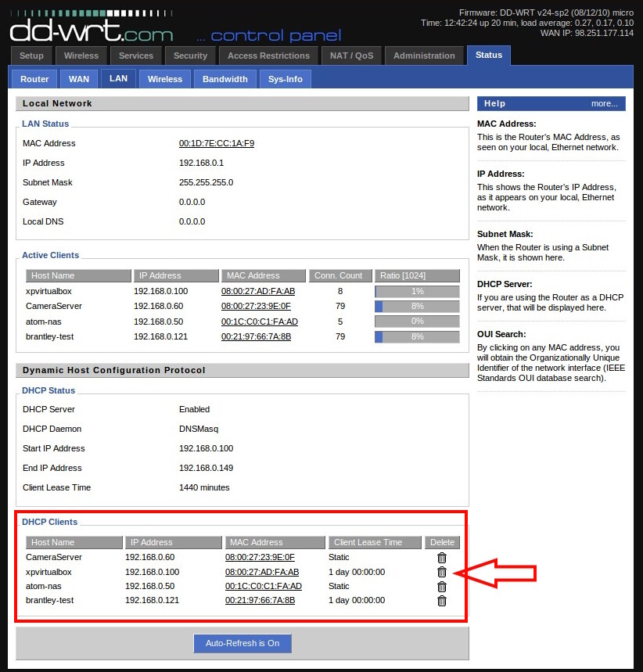Image resolution: width=643 pixels, height=672 pixels.
Task: Click IP Address header in Active Clients
Action: tap(176, 275)
